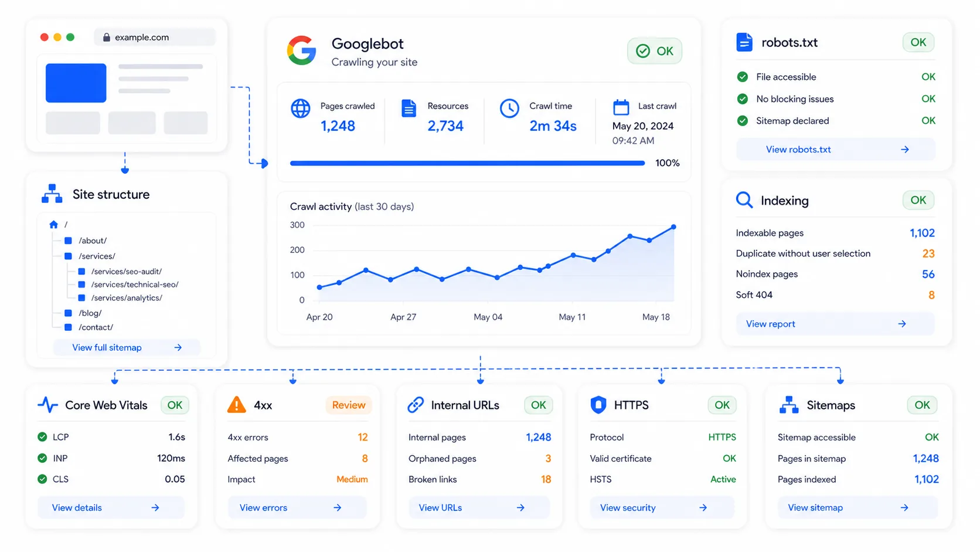The image size is (980, 552).
Task: Click the HSTS Active status
Action: point(723,479)
